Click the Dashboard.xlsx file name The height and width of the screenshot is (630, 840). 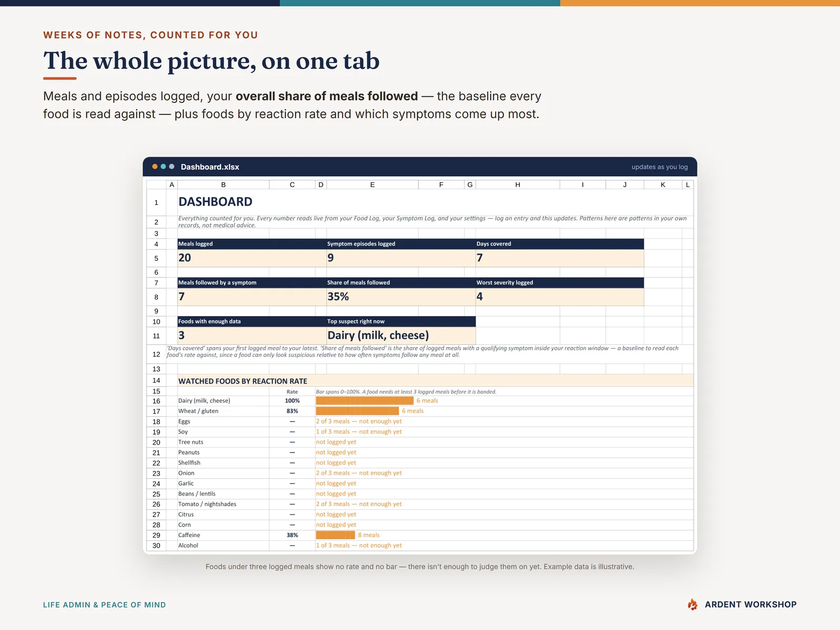210,167
